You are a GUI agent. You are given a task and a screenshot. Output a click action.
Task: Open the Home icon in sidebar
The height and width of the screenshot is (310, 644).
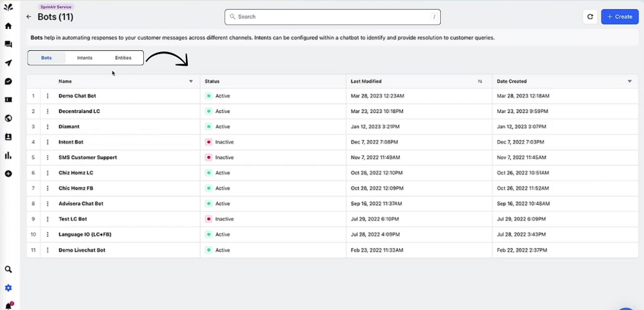coord(8,26)
